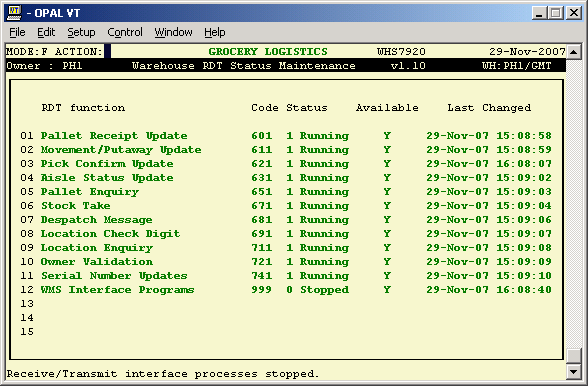Select Despatch Message function
Screen dimensions: 588x386
point(96,220)
